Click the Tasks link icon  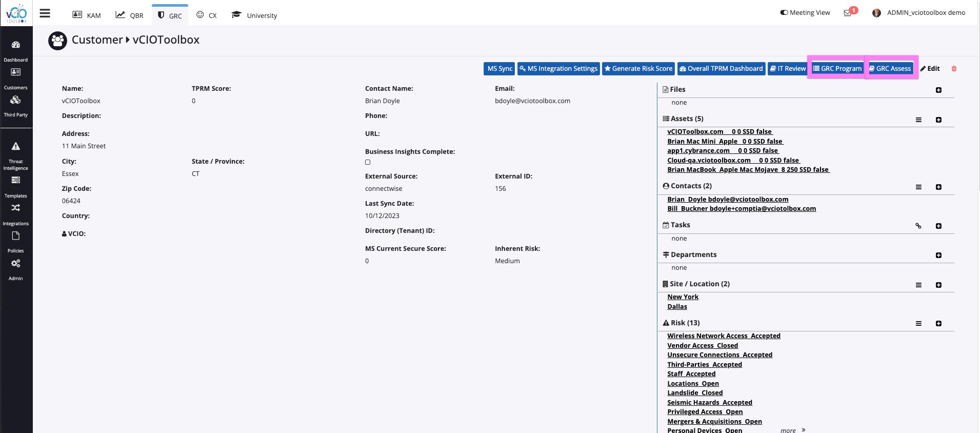coord(918,226)
